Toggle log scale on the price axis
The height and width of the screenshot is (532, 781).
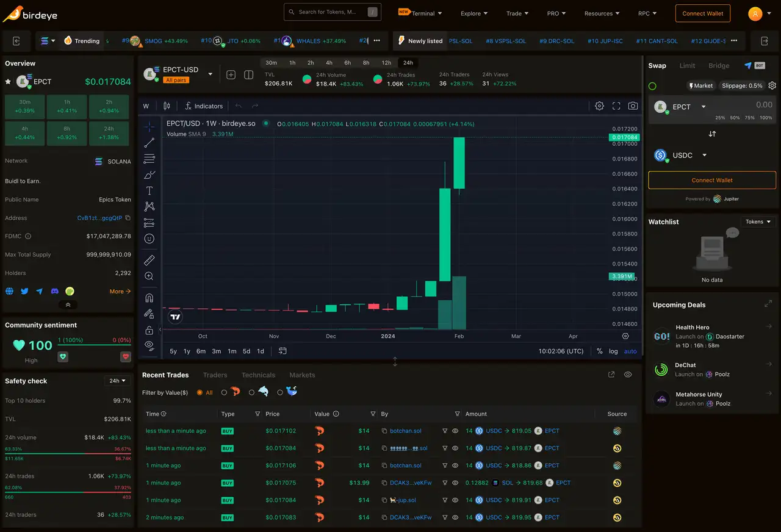[613, 351]
